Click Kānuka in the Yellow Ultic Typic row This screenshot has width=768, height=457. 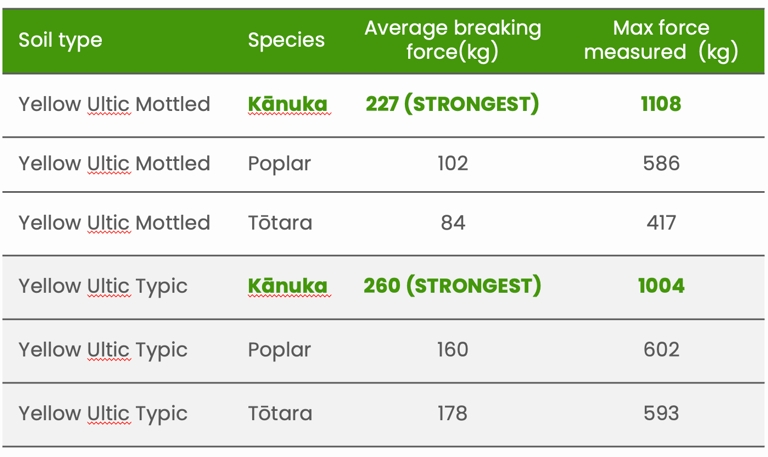point(287,286)
